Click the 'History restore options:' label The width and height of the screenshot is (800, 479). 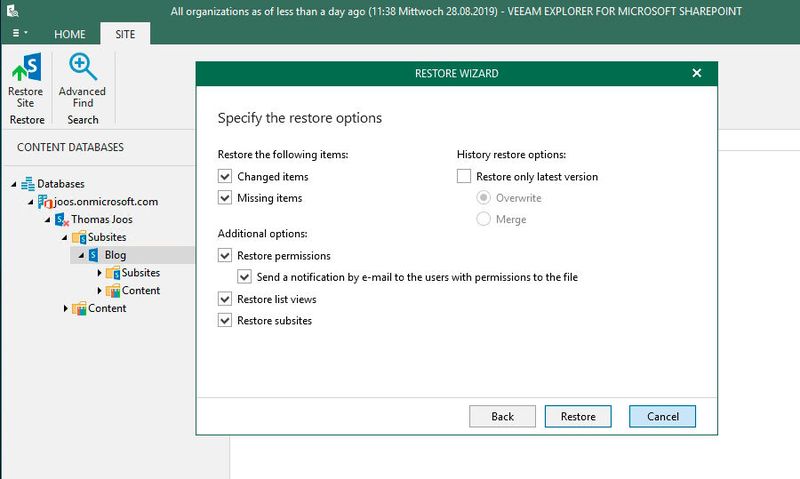[x=511, y=155]
